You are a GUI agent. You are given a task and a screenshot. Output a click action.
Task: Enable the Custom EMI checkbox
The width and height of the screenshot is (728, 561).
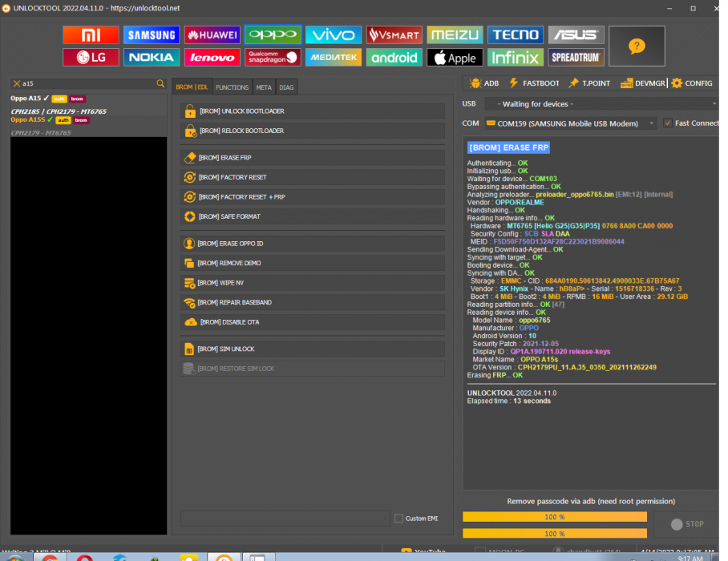click(398, 519)
